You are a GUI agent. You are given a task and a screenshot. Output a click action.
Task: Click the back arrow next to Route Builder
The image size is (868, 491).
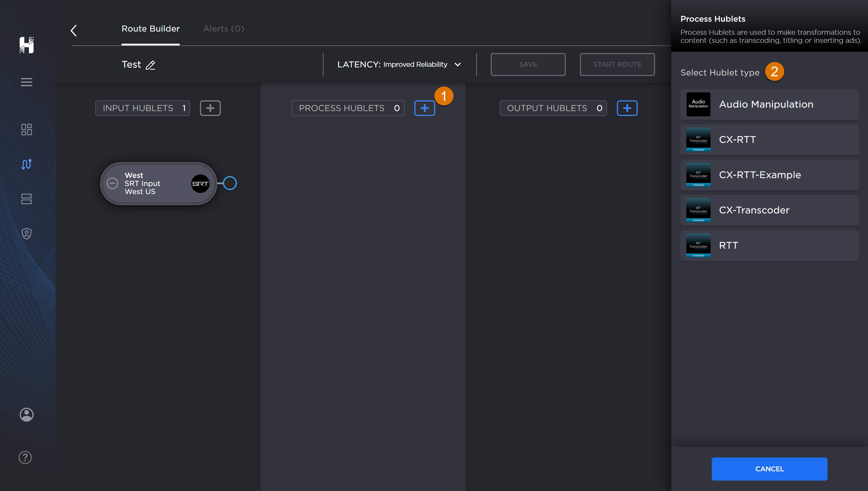(73, 30)
